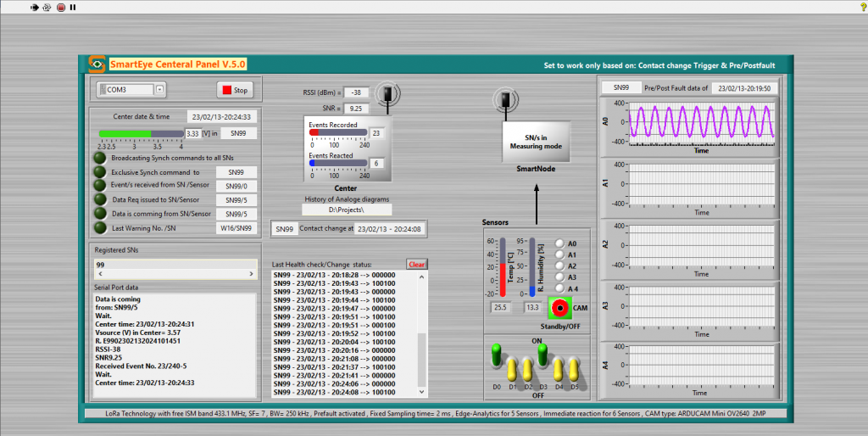The height and width of the screenshot is (436, 868).
Task: Click the Registered SNs scroll left arrow
Action: (x=100, y=274)
